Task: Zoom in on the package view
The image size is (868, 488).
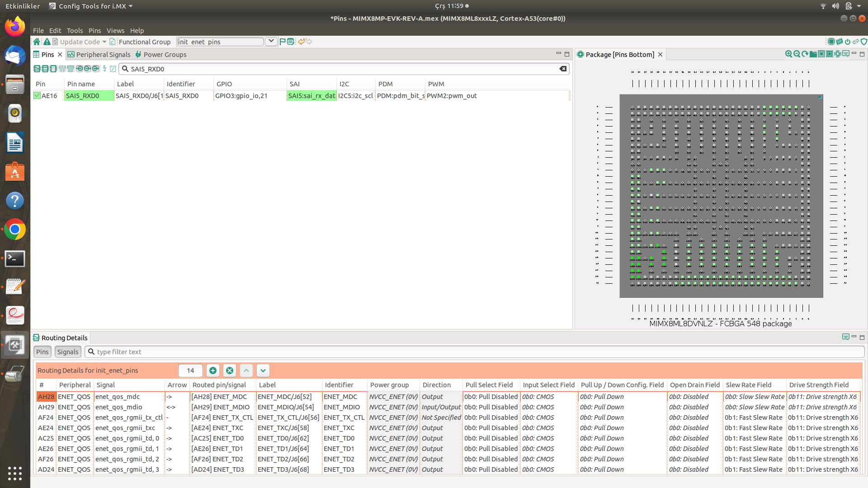Action: [788, 54]
